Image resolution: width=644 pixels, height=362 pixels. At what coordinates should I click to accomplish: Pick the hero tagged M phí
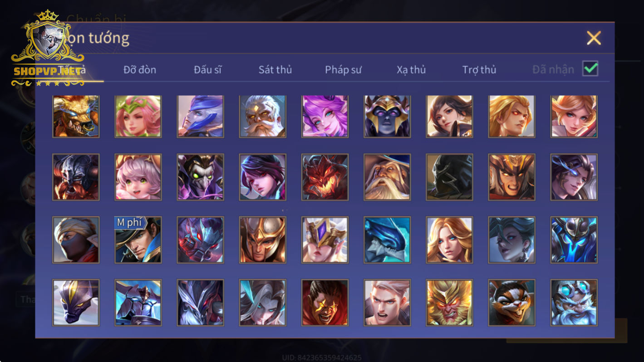click(x=138, y=240)
